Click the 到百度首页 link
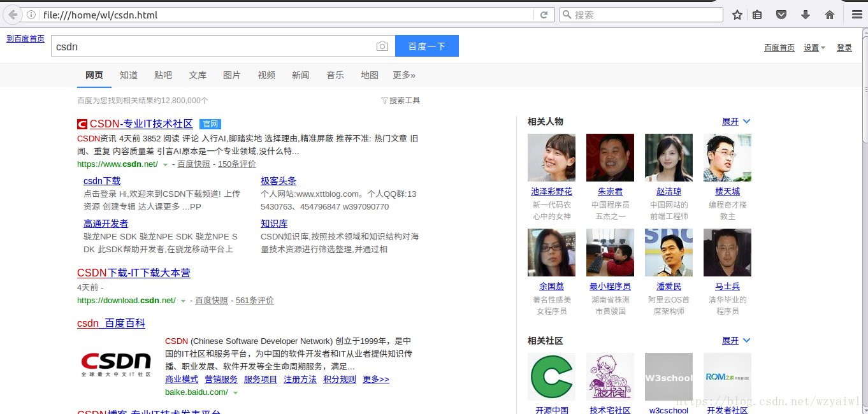 pos(25,39)
